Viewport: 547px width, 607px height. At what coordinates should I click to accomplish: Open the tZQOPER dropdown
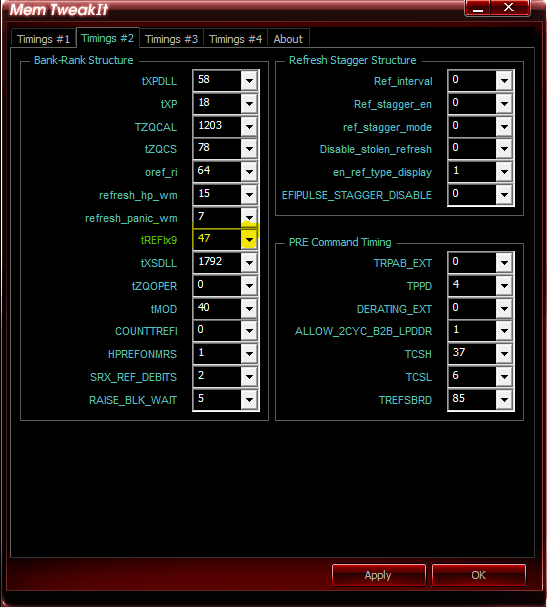(249, 286)
